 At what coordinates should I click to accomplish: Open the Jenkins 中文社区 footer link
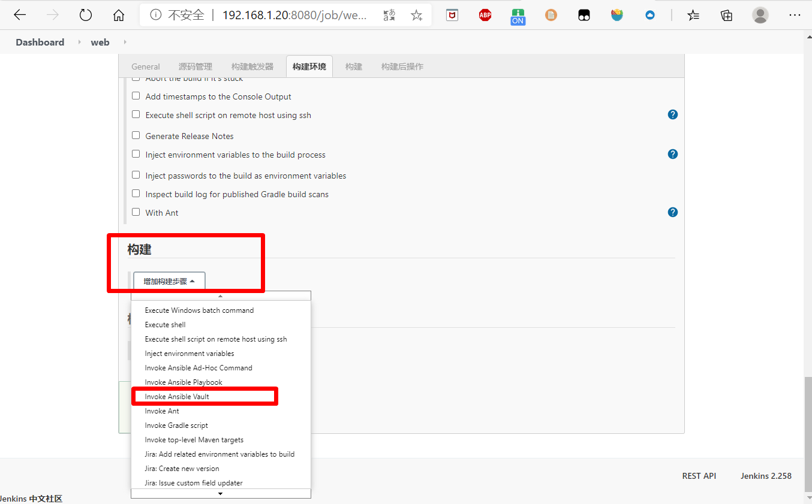(x=30, y=499)
